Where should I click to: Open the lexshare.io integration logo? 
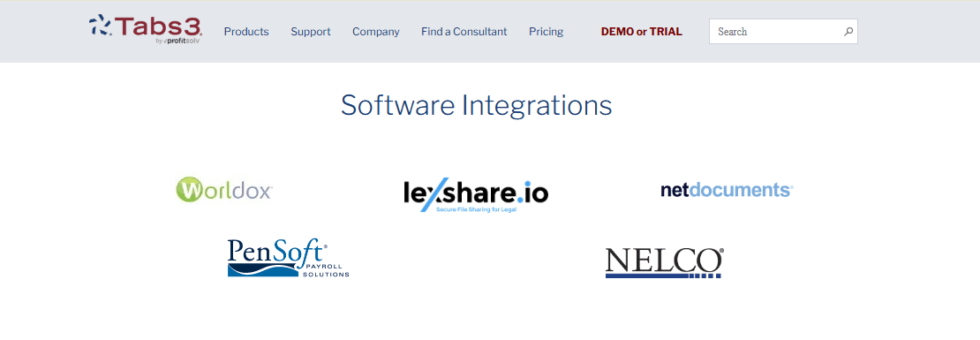(476, 195)
